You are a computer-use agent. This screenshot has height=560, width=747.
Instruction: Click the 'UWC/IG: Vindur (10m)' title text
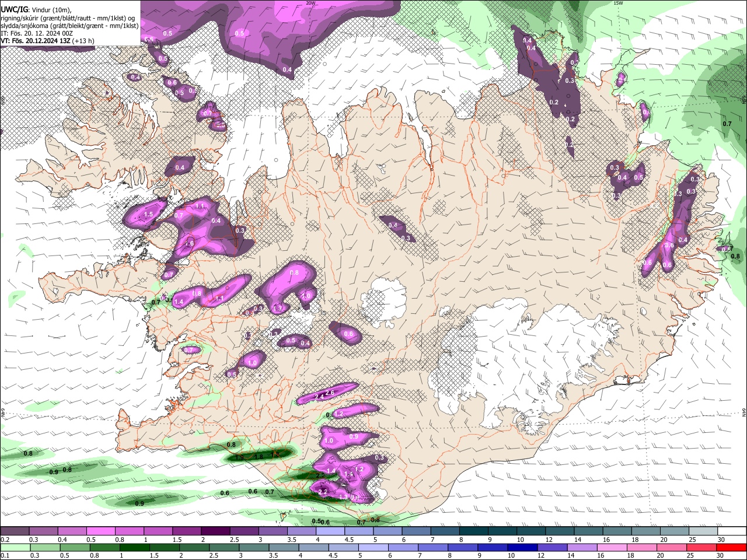point(36,9)
